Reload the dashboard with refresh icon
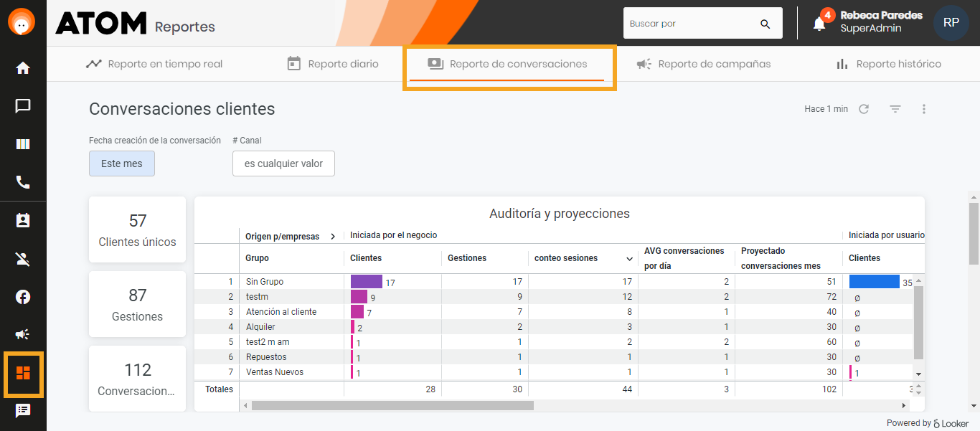The image size is (980, 431). tap(864, 109)
